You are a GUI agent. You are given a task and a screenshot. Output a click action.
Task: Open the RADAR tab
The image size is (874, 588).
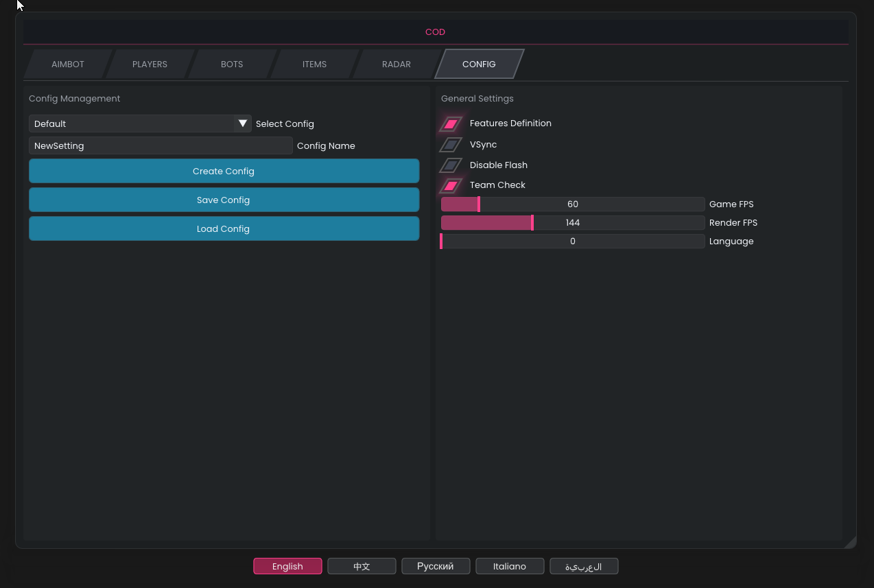tap(396, 64)
